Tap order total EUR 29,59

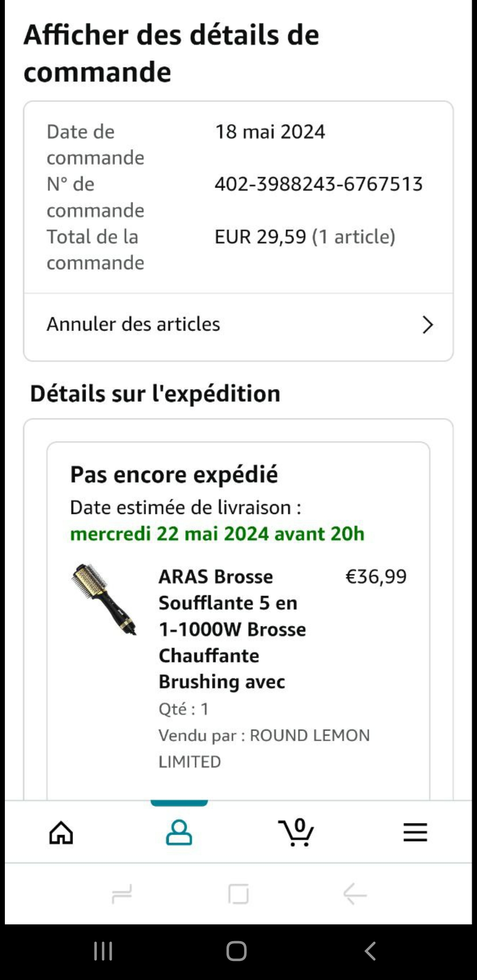pos(305,237)
